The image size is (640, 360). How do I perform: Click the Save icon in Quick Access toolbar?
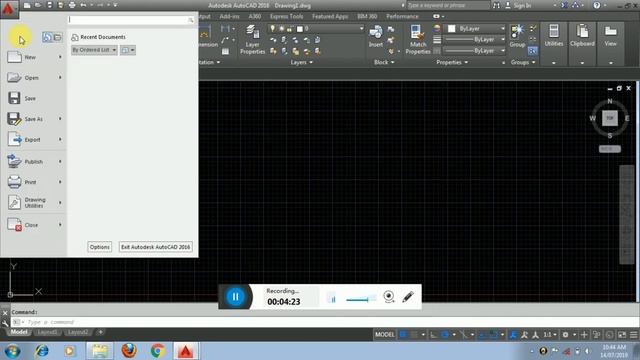coord(49,5)
